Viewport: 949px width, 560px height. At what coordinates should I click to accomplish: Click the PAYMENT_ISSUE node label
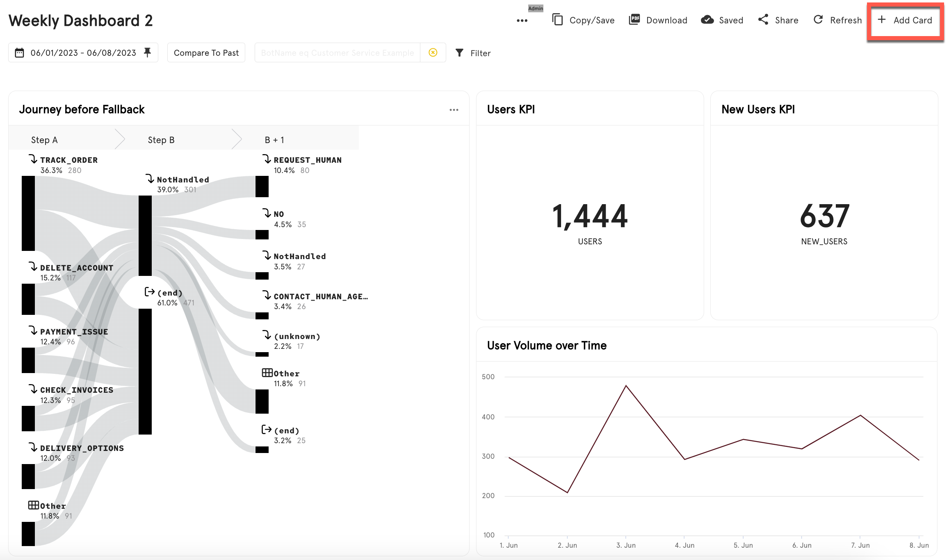pos(74,332)
